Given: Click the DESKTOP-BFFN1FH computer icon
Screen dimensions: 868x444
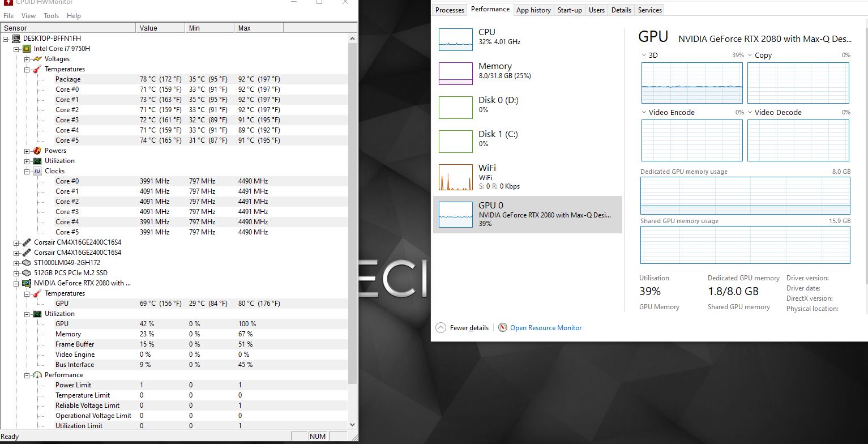Looking at the screenshot, I should (x=16, y=39).
